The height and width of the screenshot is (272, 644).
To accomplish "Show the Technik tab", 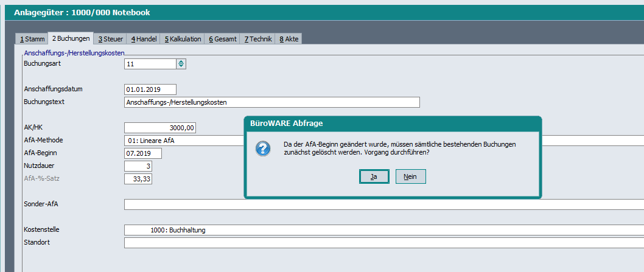I will point(258,39).
